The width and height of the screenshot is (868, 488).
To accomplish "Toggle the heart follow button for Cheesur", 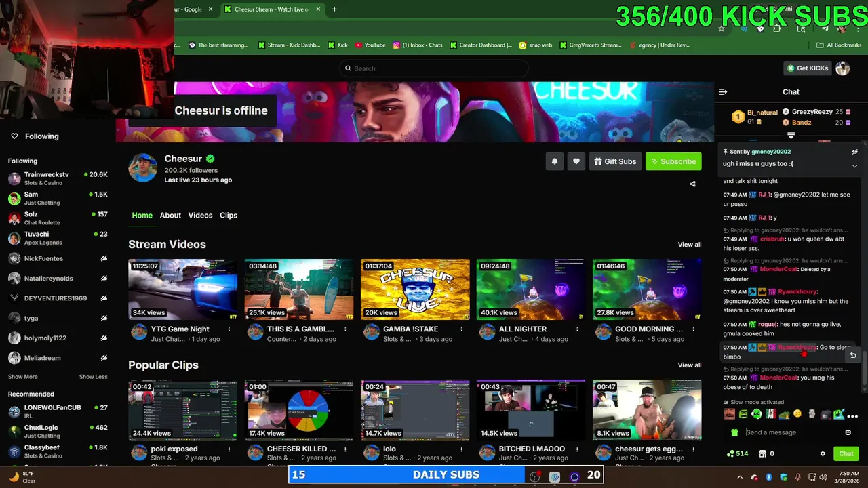I will click(x=576, y=161).
